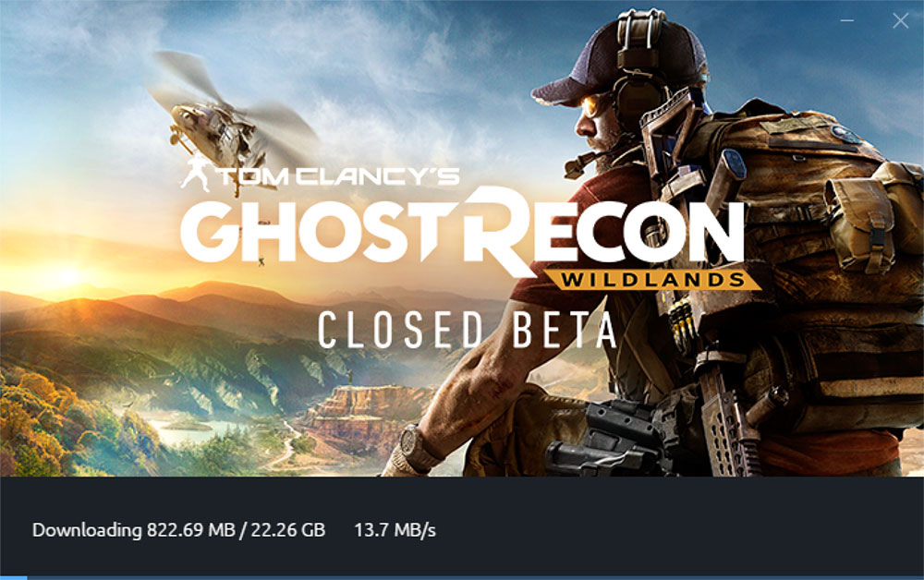Click the wristwatch on soldier's arm

pos(418,449)
